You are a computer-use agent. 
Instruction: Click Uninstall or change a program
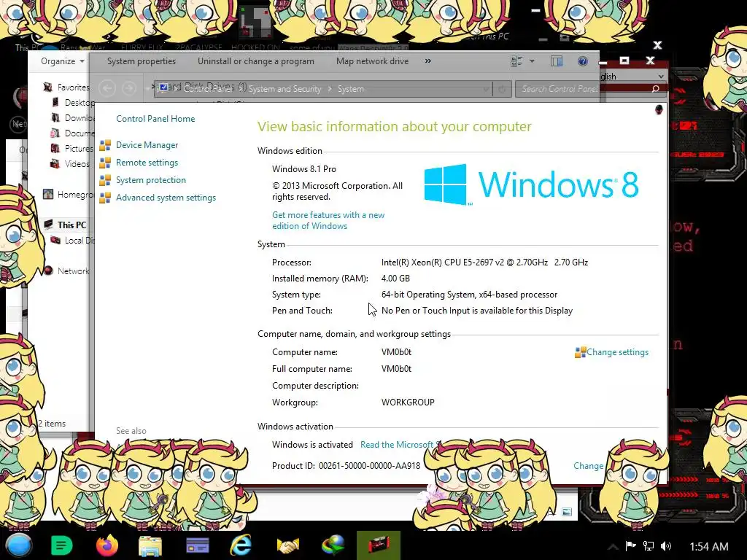pyautogui.click(x=256, y=61)
